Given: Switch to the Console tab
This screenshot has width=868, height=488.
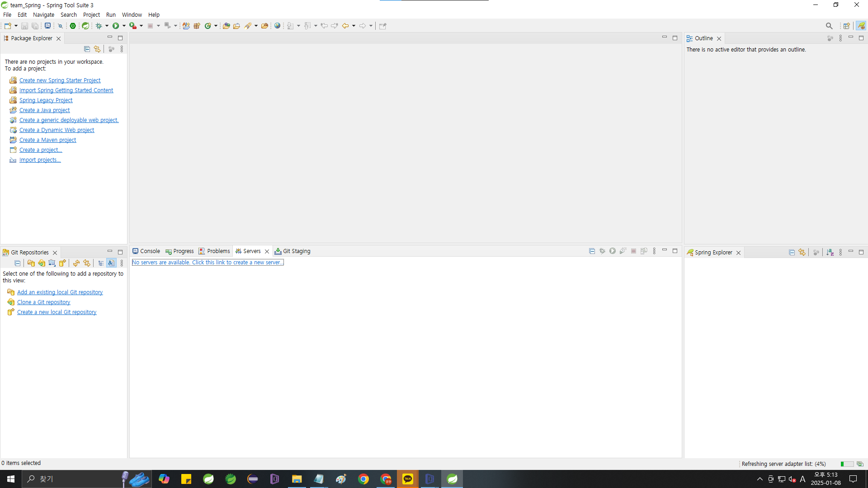Looking at the screenshot, I should 146,251.
